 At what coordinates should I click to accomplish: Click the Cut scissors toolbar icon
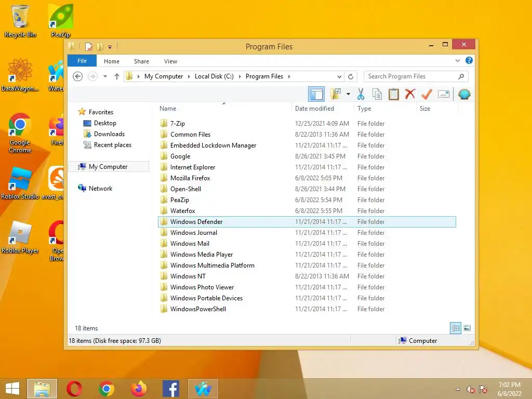click(x=361, y=94)
